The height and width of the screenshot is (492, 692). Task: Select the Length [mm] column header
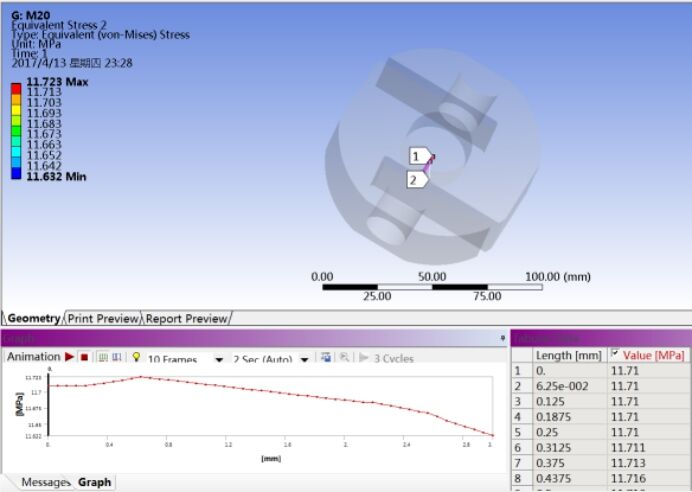point(567,355)
